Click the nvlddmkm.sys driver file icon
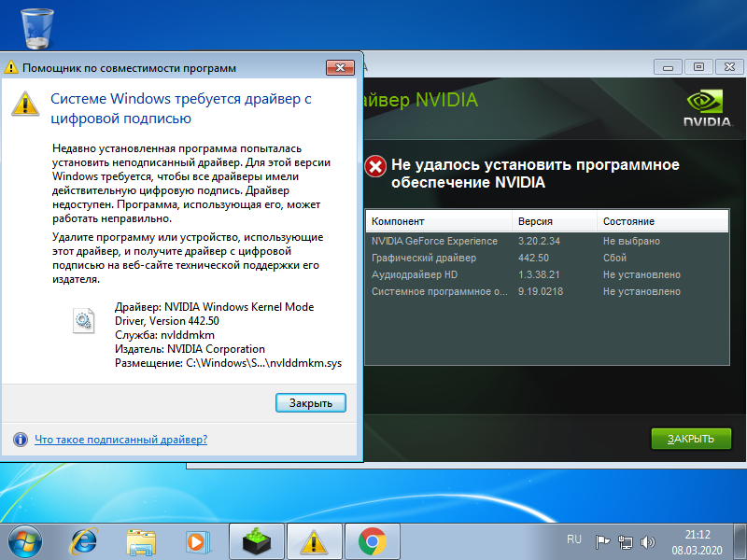This screenshot has height=560, width=747. 83,320
